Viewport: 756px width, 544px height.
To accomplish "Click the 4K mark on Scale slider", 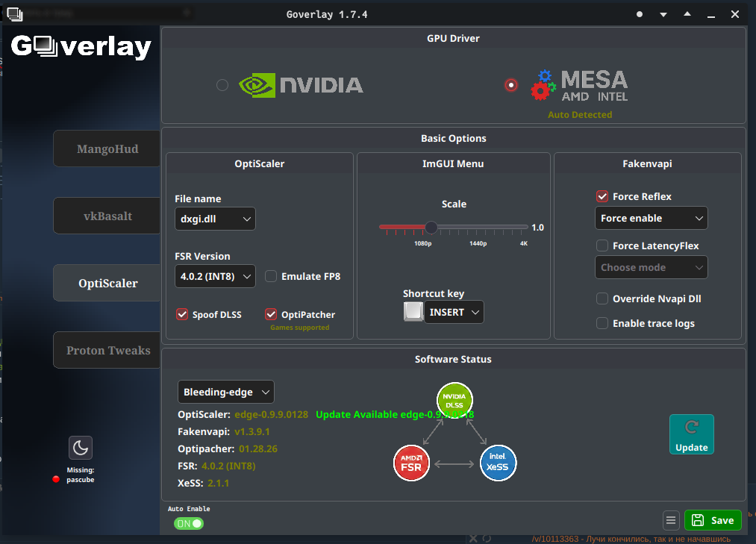I will tap(524, 243).
